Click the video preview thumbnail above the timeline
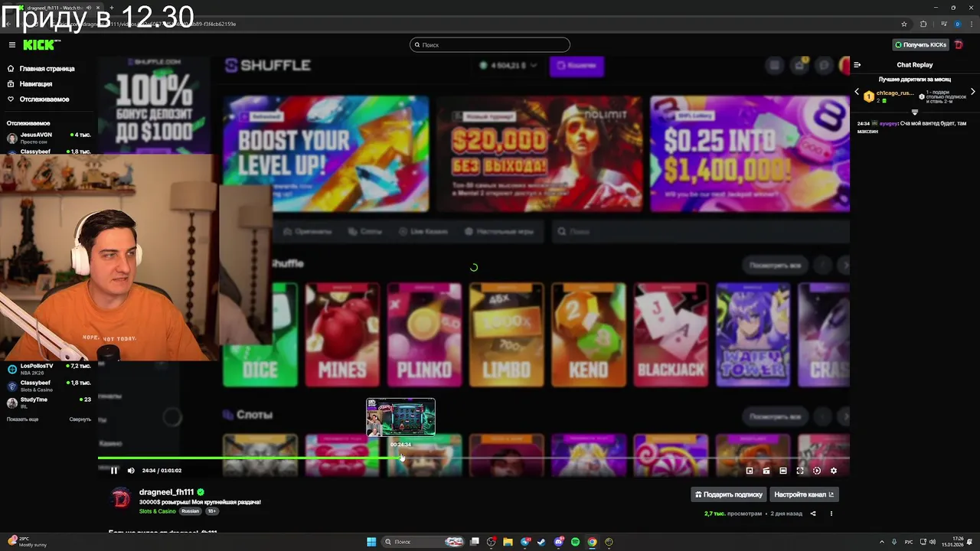The height and width of the screenshot is (551, 980). (400, 417)
